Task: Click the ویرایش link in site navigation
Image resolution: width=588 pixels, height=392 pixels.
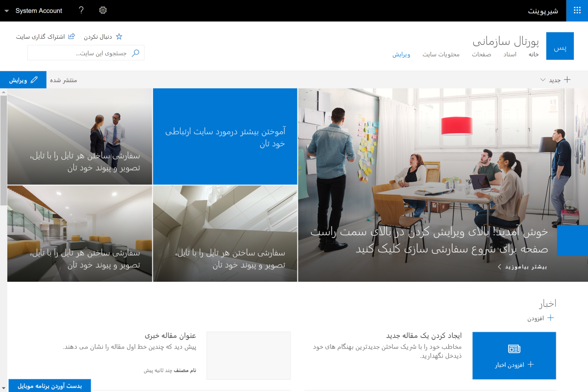Action: [x=401, y=54]
